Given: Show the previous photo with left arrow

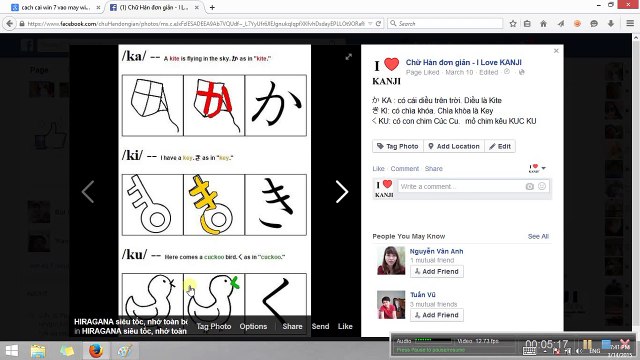Looking at the screenshot, I should click(88, 191).
